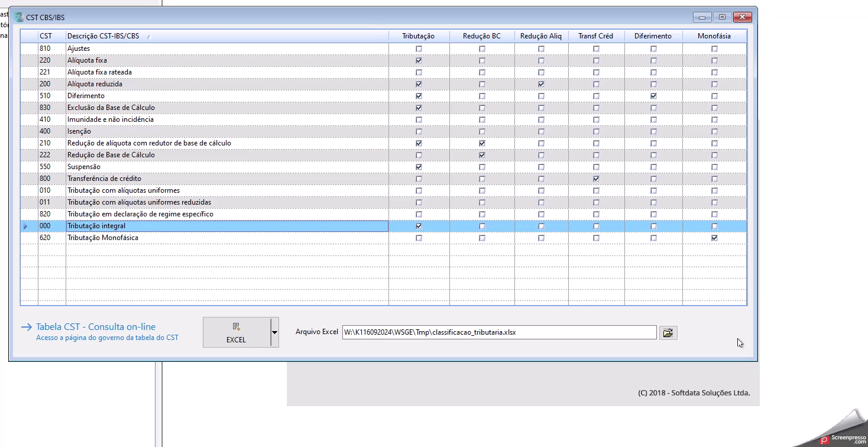Close the CST CBS/IBS window
The height and width of the screenshot is (447, 868).
[x=742, y=17]
